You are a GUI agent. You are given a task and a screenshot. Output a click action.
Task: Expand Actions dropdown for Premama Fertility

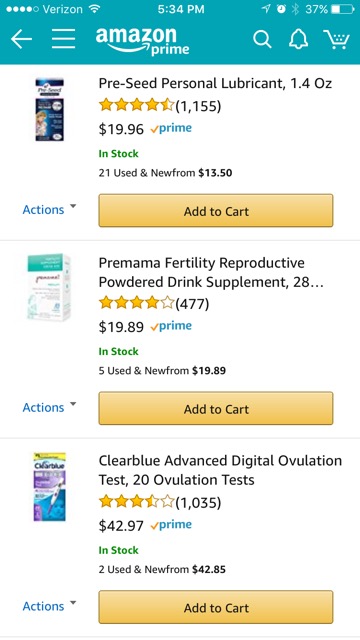49,407
